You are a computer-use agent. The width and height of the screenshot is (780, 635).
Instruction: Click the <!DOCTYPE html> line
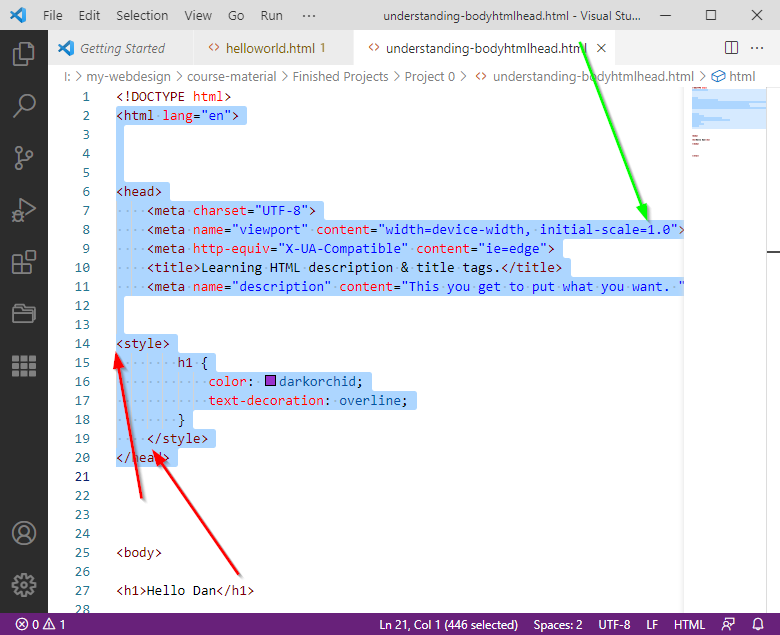(x=174, y=96)
